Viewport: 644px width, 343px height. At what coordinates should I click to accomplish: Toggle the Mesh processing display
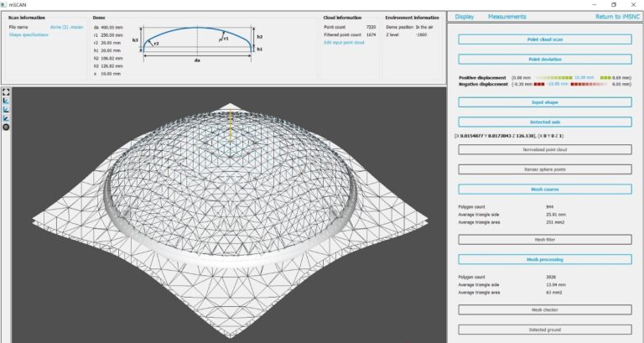[x=545, y=260]
